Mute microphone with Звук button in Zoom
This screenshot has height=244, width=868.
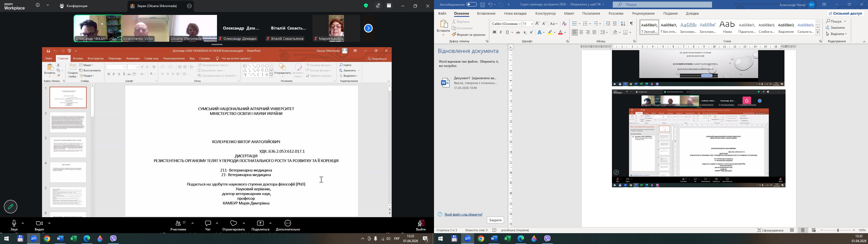click(14, 225)
